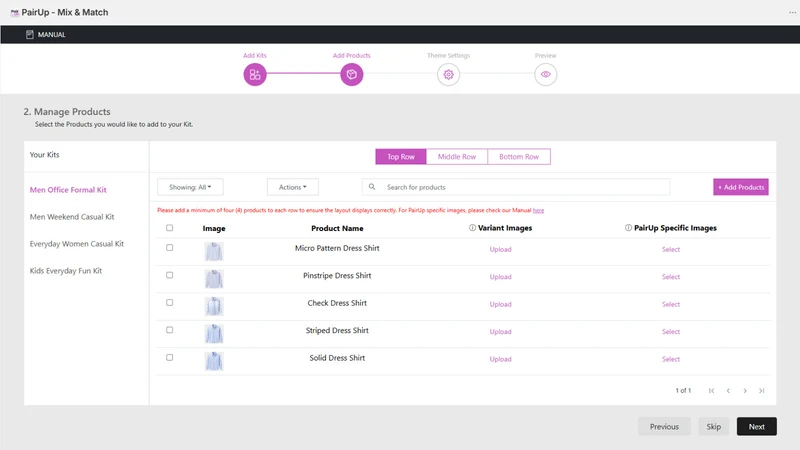This screenshot has height=450, width=800.
Task: Open the Actions dropdown
Action: click(x=292, y=187)
